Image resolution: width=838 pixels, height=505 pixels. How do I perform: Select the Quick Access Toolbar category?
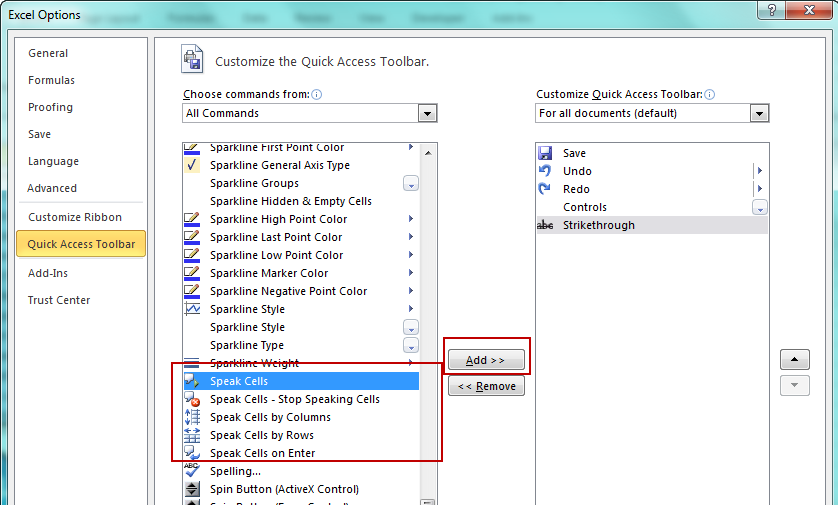point(81,244)
